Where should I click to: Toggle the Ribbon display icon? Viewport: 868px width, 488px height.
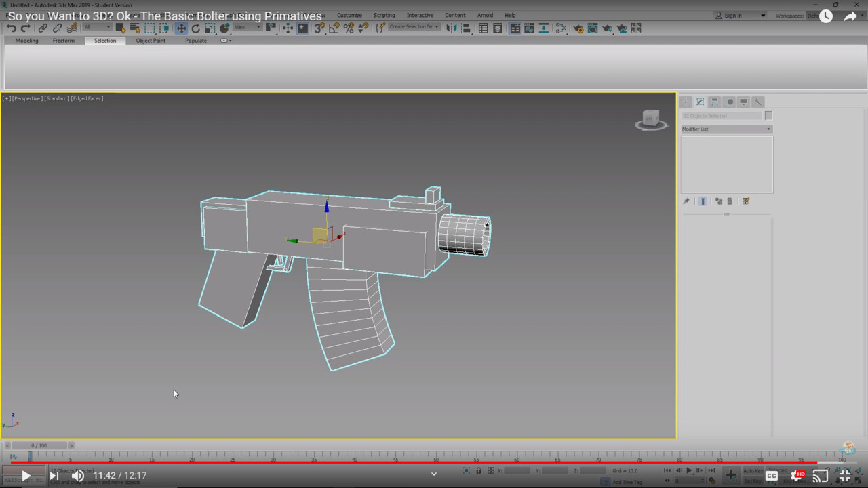[515, 28]
